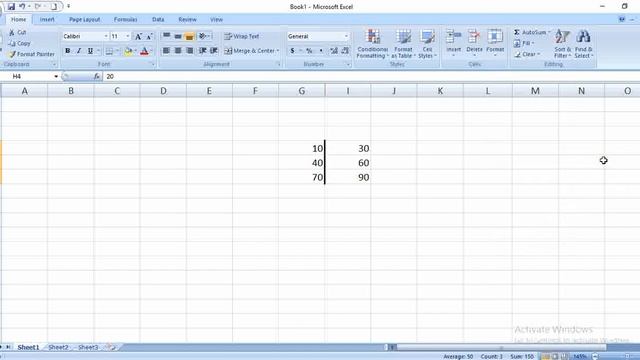Viewport: 640px width, 360px height.
Task: Toggle Middle Align vertical alignment
Action: pyautogui.click(x=178, y=36)
